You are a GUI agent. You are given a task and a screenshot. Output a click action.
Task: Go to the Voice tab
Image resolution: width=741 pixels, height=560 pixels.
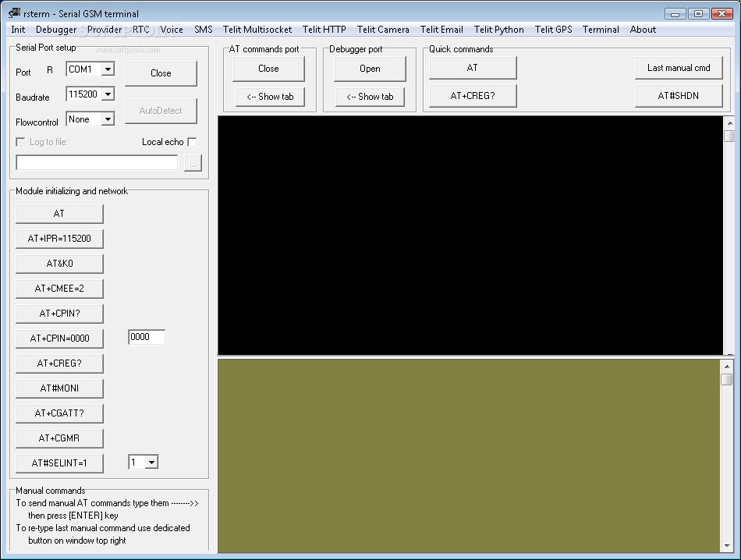(x=172, y=30)
